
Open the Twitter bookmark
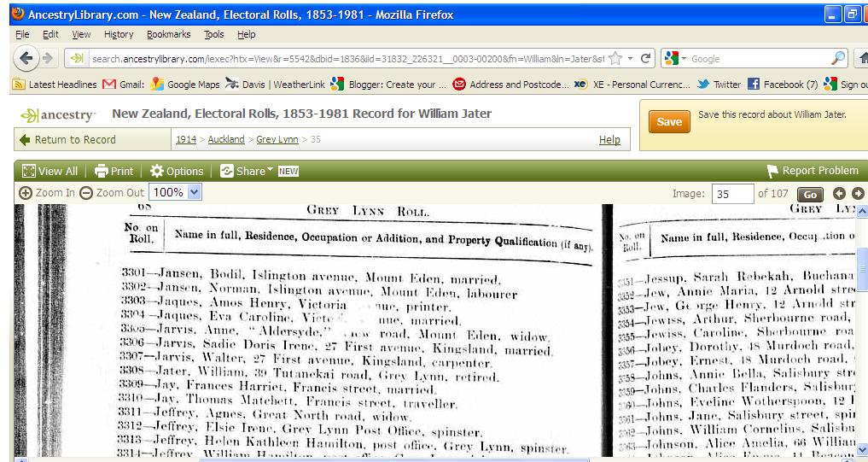pos(719,85)
